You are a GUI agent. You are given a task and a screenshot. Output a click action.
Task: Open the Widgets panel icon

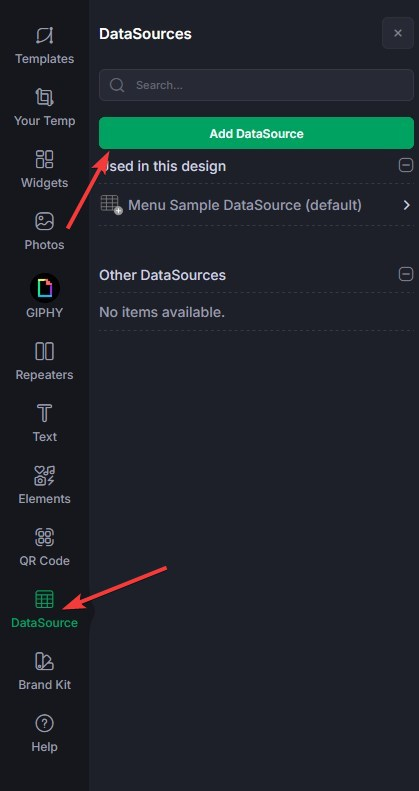[44, 159]
